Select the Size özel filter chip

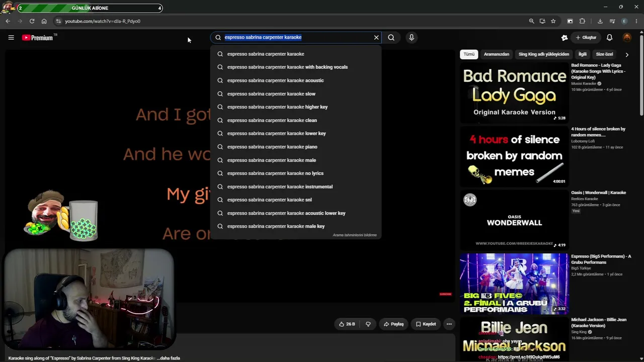(x=605, y=54)
